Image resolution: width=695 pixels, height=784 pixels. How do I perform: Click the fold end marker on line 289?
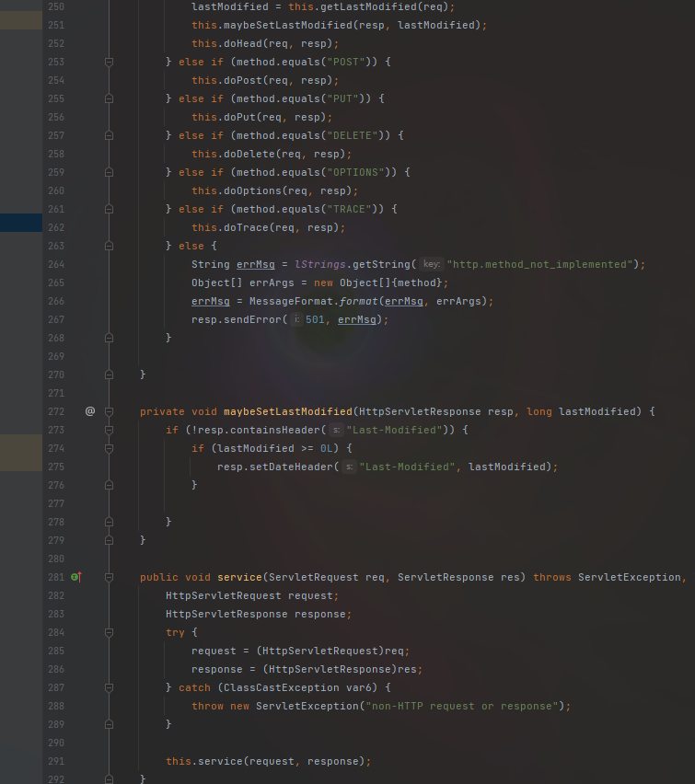pos(109,724)
